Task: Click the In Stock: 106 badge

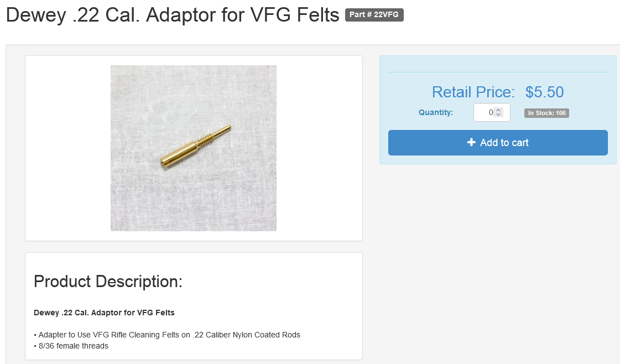Action: pos(546,113)
